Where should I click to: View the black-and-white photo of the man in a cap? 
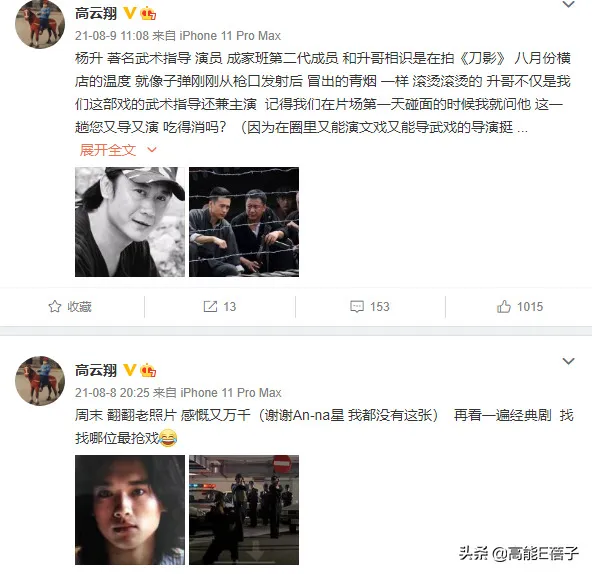[x=130, y=222]
